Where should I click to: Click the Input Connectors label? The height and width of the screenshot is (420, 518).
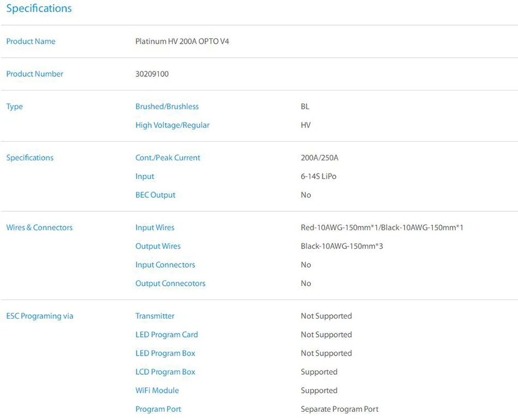(165, 265)
